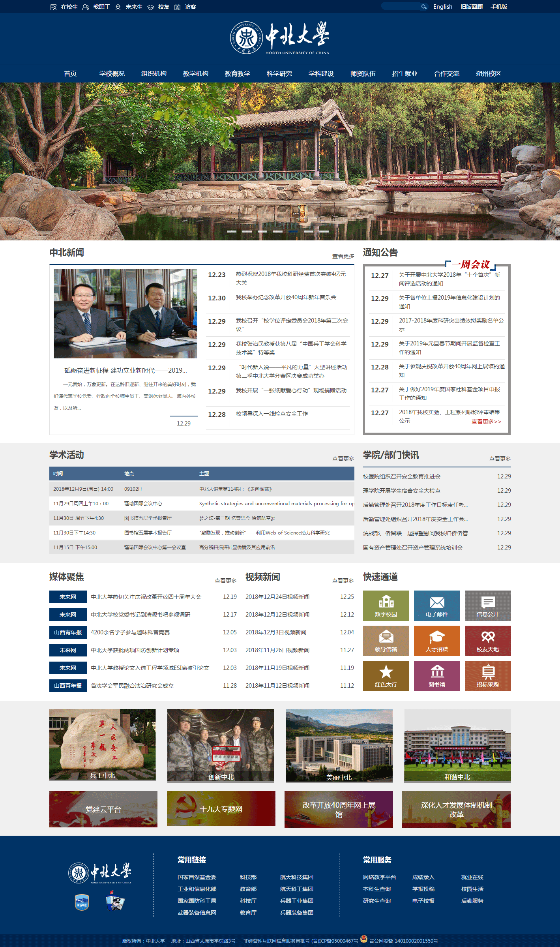Click 查看更多 beside 视频新闻
The width and height of the screenshot is (560, 947).
click(x=343, y=581)
